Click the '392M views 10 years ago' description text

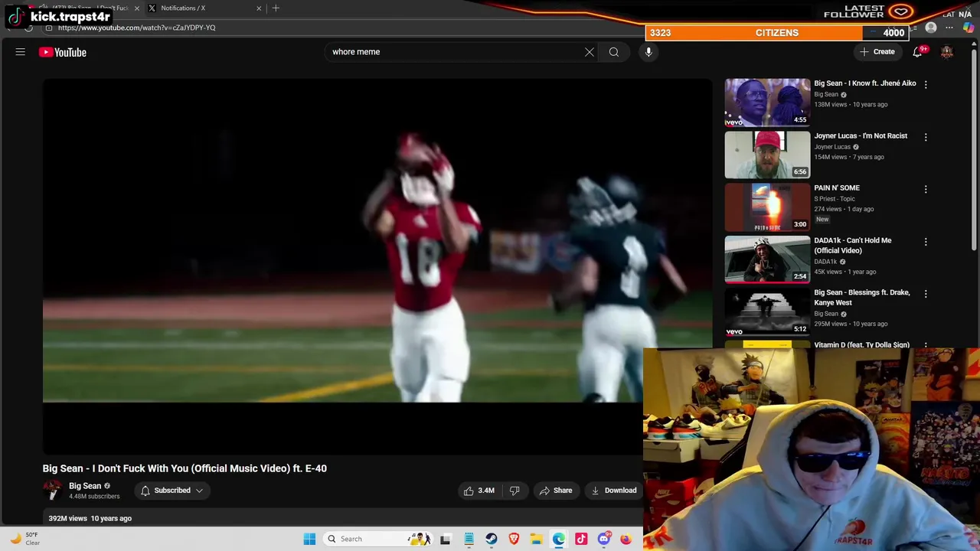90,518
